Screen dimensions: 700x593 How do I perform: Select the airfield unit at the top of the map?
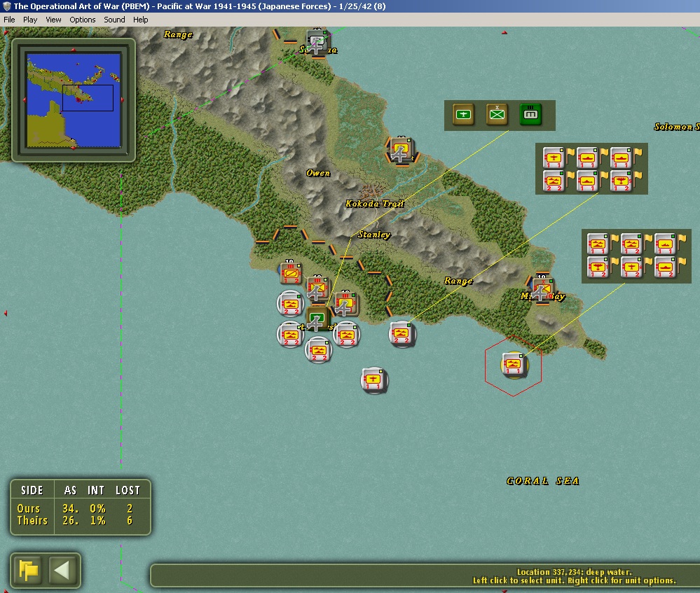317,41
